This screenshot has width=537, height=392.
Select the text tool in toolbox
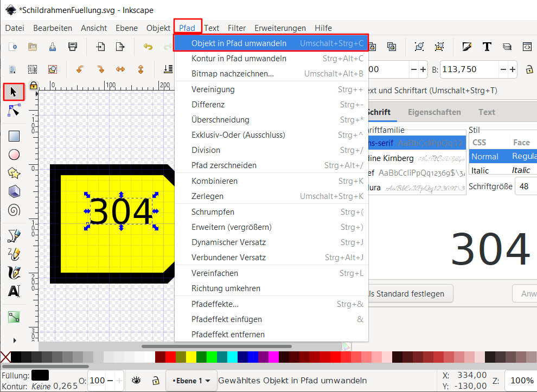[x=14, y=291]
